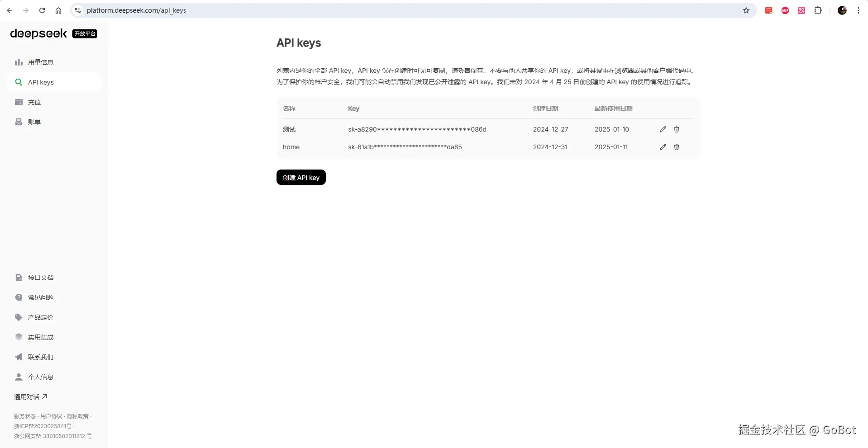This screenshot has height=448, width=868.
Task: Click the masked key starting sk-a8290
Action: [417, 129]
